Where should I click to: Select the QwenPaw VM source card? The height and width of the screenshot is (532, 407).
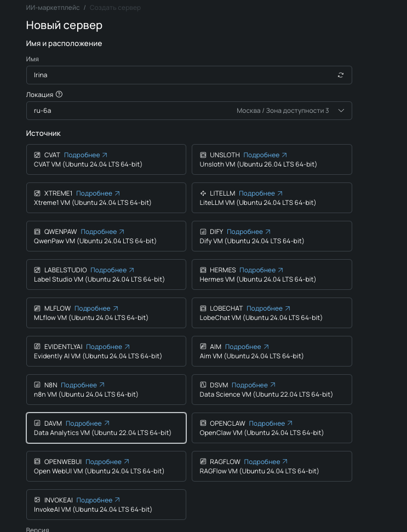pyautogui.click(x=106, y=236)
